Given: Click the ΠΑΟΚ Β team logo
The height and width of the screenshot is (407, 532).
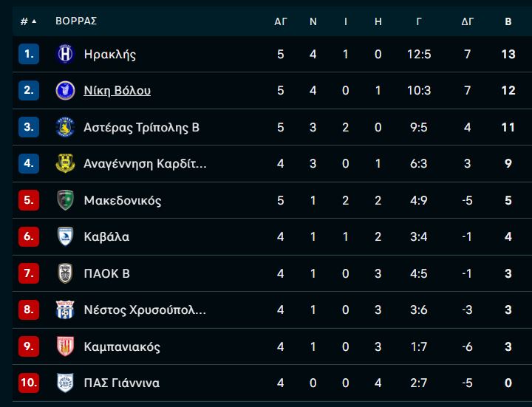Looking at the screenshot, I should [x=66, y=273].
